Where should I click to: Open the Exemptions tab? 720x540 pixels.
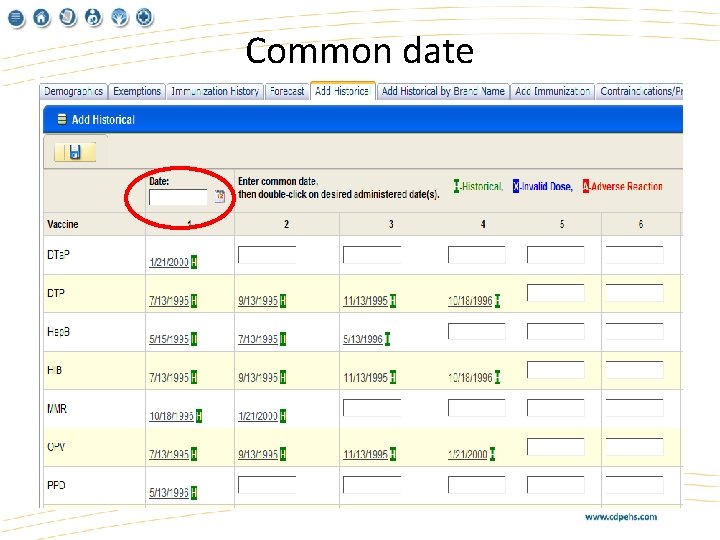(137, 91)
